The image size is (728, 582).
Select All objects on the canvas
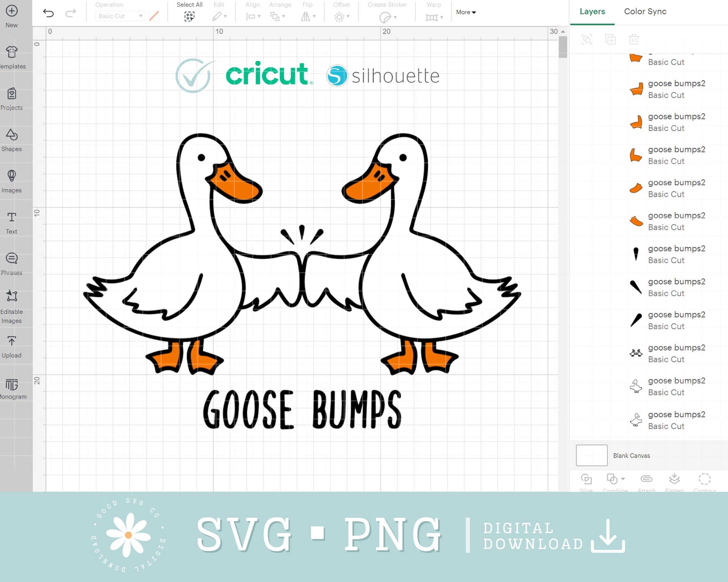tap(189, 16)
